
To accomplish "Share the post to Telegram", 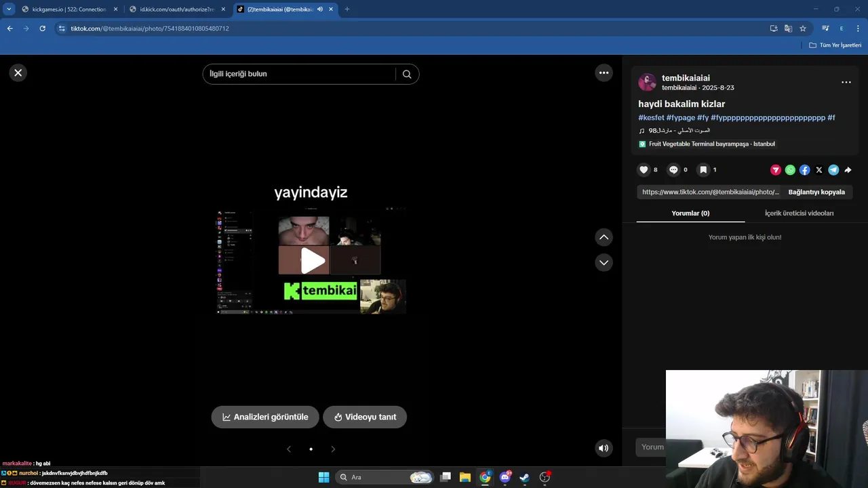I will click(x=833, y=170).
